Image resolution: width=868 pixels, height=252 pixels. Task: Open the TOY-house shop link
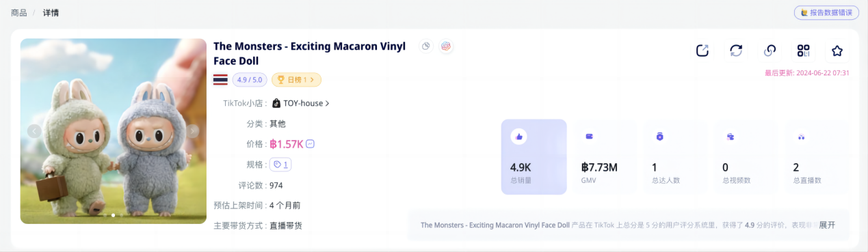301,103
